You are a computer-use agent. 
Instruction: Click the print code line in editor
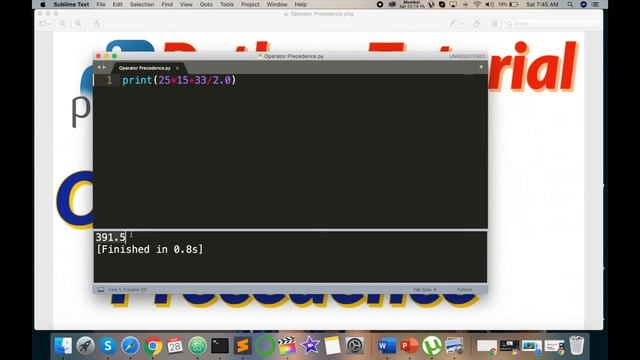pyautogui.click(x=179, y=80)
